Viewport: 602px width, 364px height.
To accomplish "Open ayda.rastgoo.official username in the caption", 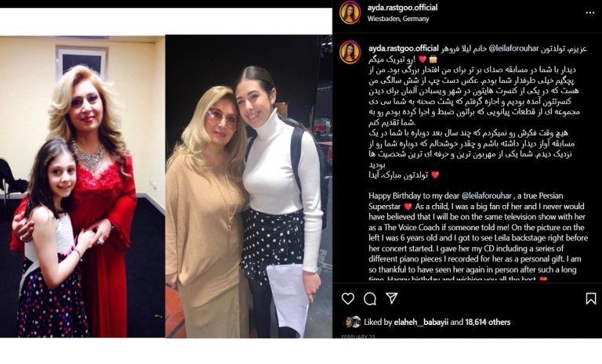I will [404, 49].
